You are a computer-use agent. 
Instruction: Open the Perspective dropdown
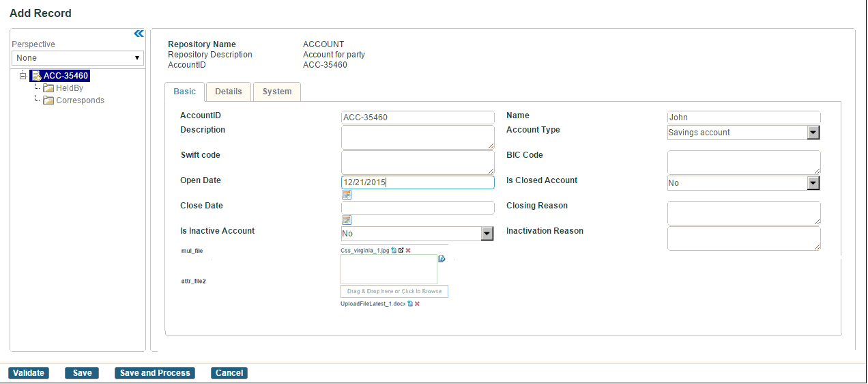click(x=78, y=58)
